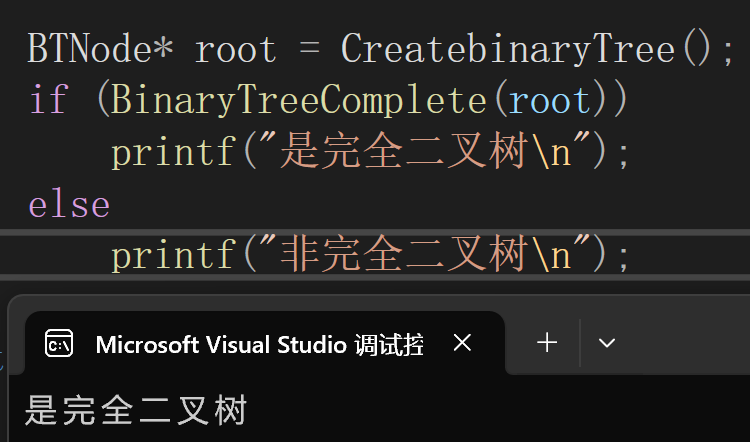Click the BinaryTreeComplete function name
The width and height of the screenshot is (750, 442).
299,100
